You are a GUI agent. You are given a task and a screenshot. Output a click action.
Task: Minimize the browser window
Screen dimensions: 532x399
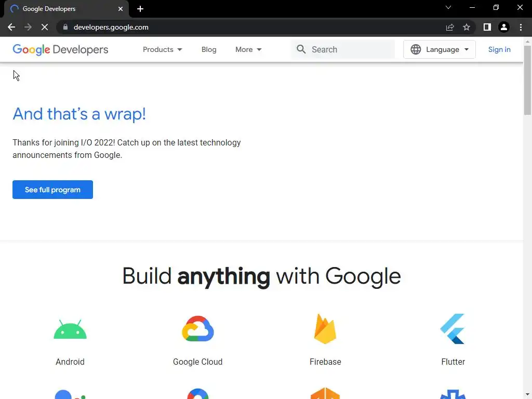(472, 7)
